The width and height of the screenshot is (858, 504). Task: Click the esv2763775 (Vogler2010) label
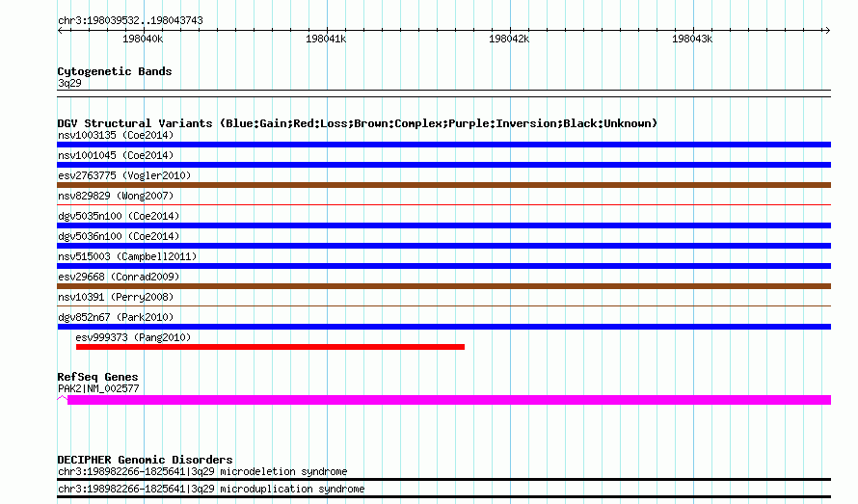[x=124, y=175]
